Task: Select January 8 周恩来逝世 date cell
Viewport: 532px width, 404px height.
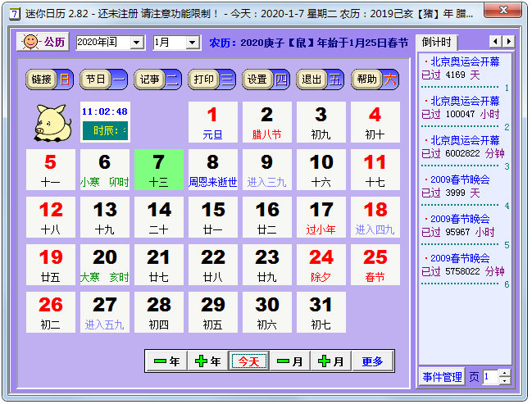Action: 213,170
